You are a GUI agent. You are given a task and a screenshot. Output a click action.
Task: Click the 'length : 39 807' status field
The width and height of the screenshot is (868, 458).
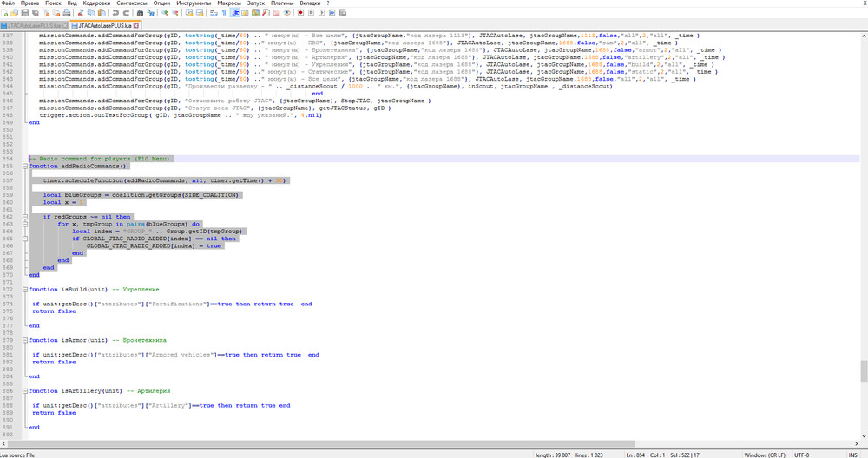coord(552,455)
